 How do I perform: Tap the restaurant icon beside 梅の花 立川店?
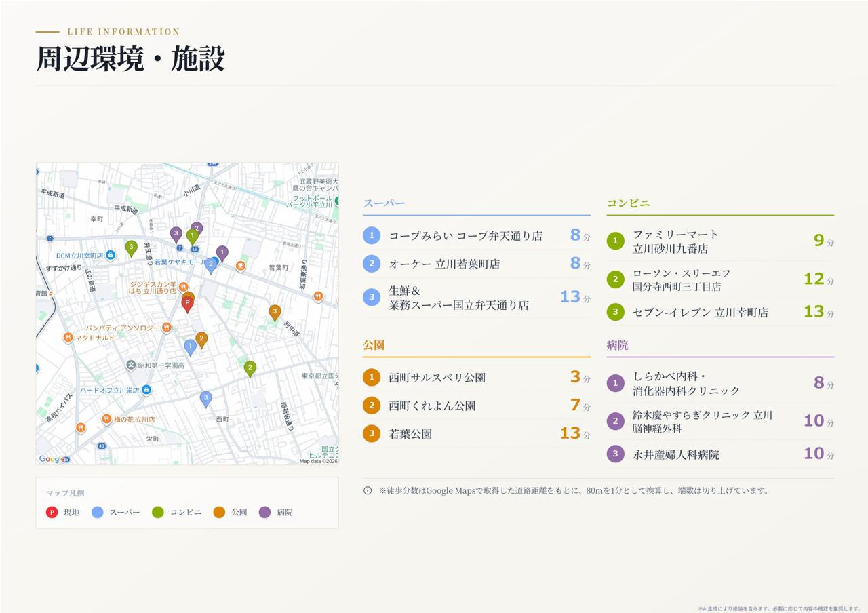(106, 419)
